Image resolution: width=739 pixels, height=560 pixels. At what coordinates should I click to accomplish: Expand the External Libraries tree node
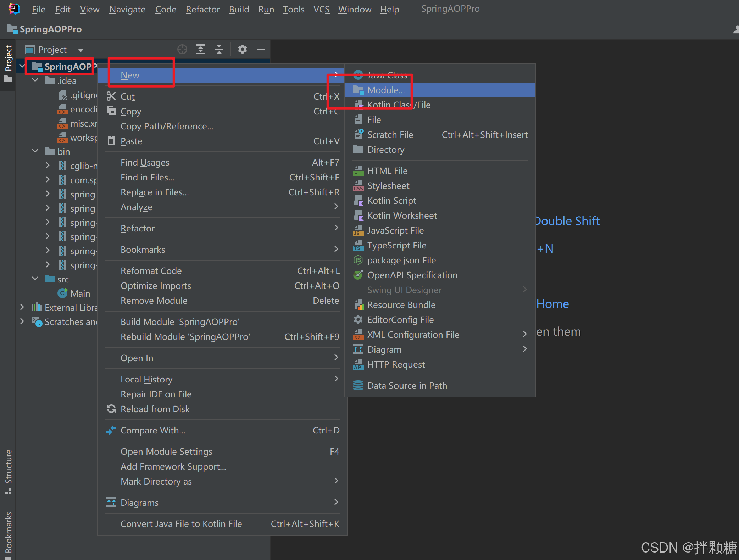[x=22, y=307]
